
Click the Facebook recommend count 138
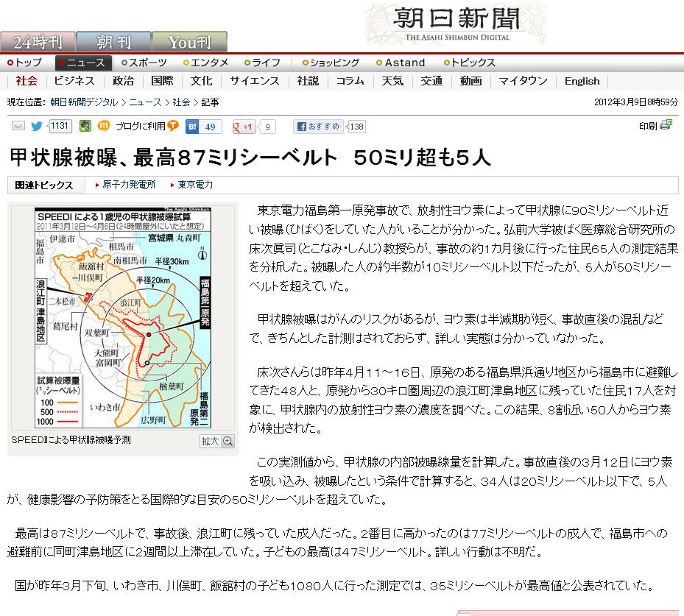pos(356,127)
